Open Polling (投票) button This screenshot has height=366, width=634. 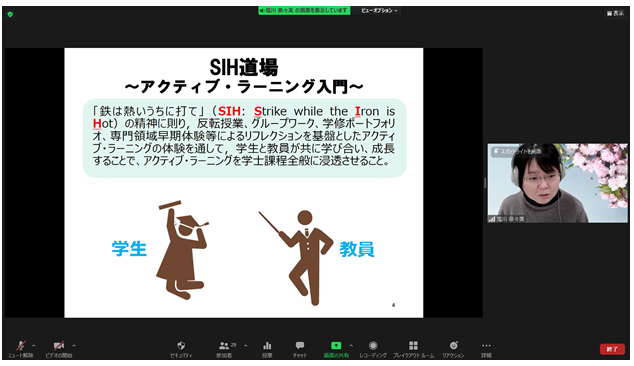pos(267,349)
